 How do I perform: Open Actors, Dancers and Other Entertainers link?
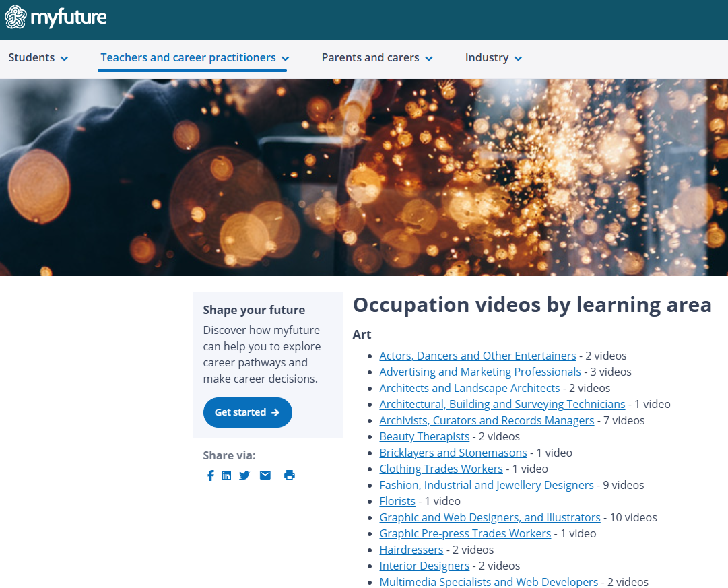(477, 356)
